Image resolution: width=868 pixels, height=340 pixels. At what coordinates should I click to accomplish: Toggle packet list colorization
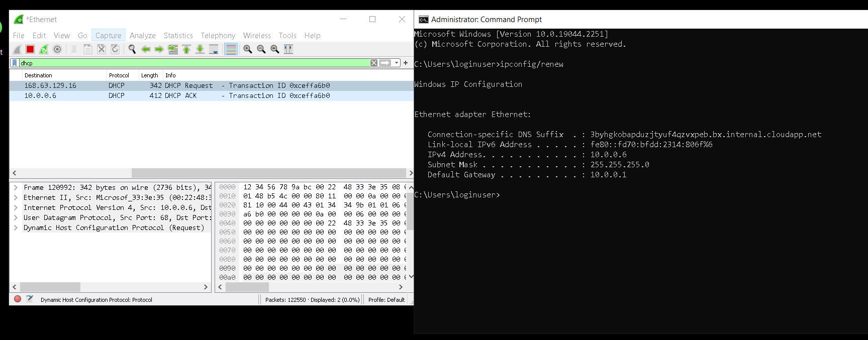click(231, 49)
